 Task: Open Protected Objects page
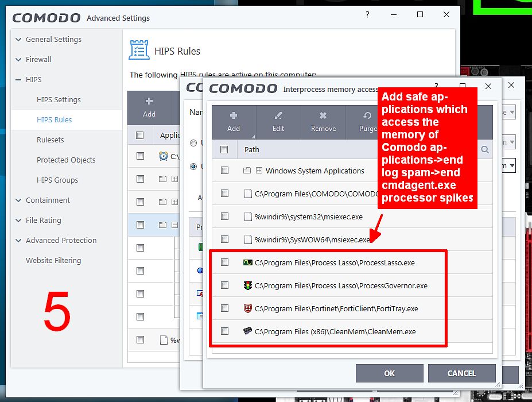66,160
